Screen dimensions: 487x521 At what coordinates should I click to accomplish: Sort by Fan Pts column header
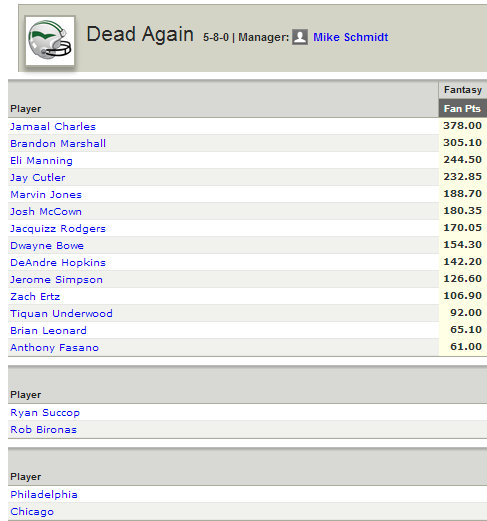[x=462, y=109]
